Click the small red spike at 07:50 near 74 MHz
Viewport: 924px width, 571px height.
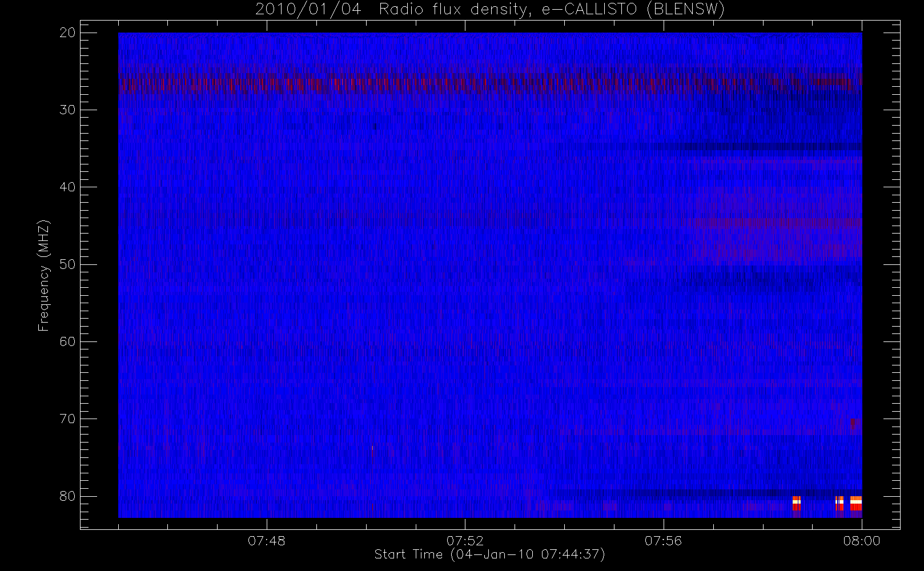(x=372, y=451)
